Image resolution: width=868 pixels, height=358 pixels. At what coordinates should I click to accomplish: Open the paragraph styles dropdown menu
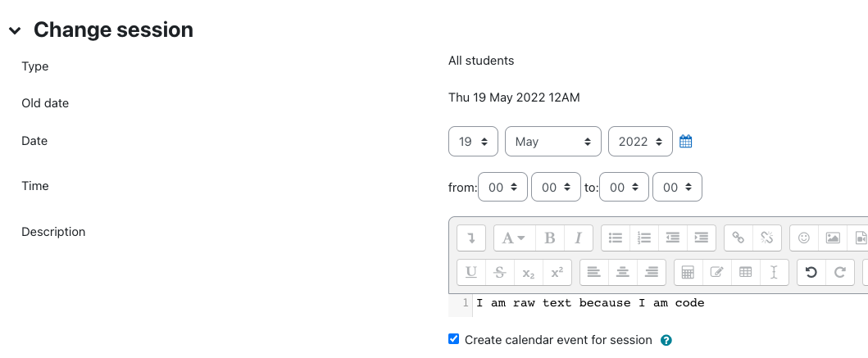click(x=514, y=238)
